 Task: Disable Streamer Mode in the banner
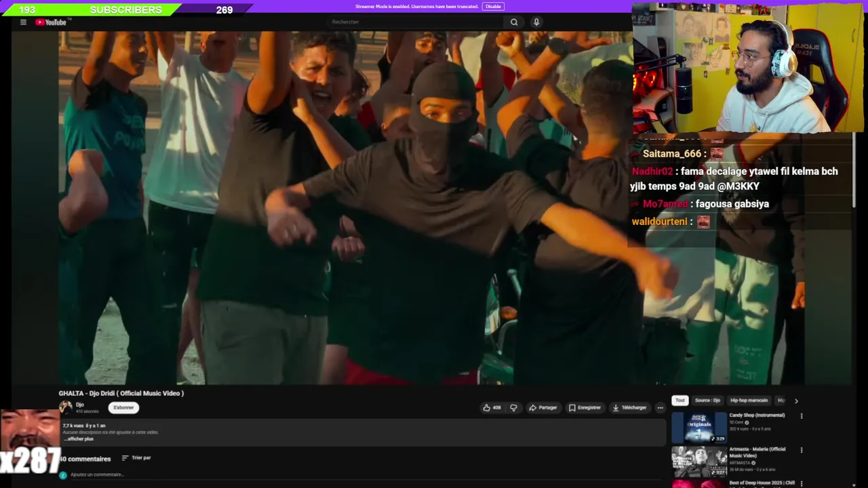click(x=493, y=7)
